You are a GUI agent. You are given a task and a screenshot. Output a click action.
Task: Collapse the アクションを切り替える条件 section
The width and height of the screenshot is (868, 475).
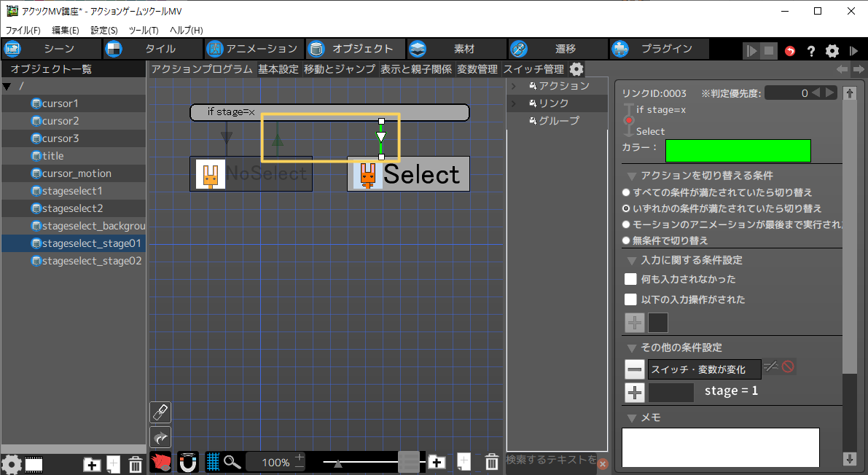click(631, 176)
